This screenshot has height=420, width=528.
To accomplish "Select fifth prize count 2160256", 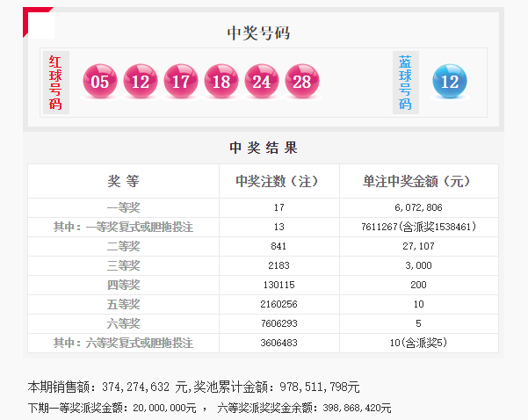I will [278, 304].
